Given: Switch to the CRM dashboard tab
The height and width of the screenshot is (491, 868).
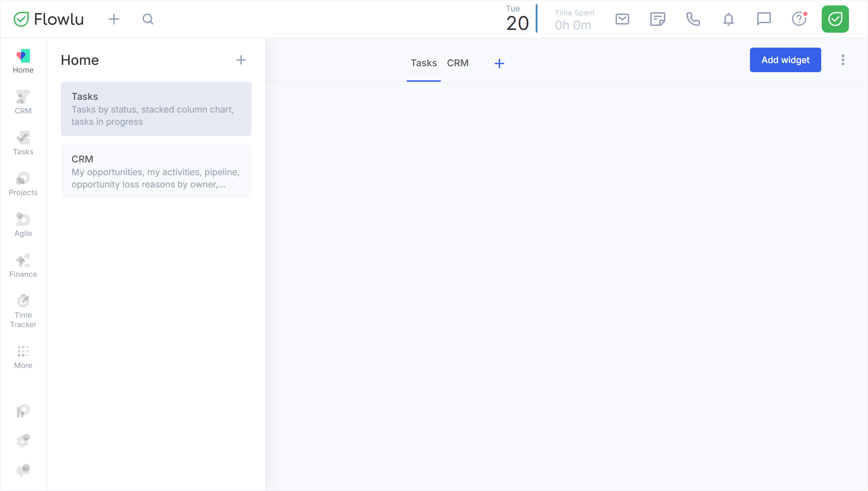Looking at the screenshot, I should click(458, 63).
